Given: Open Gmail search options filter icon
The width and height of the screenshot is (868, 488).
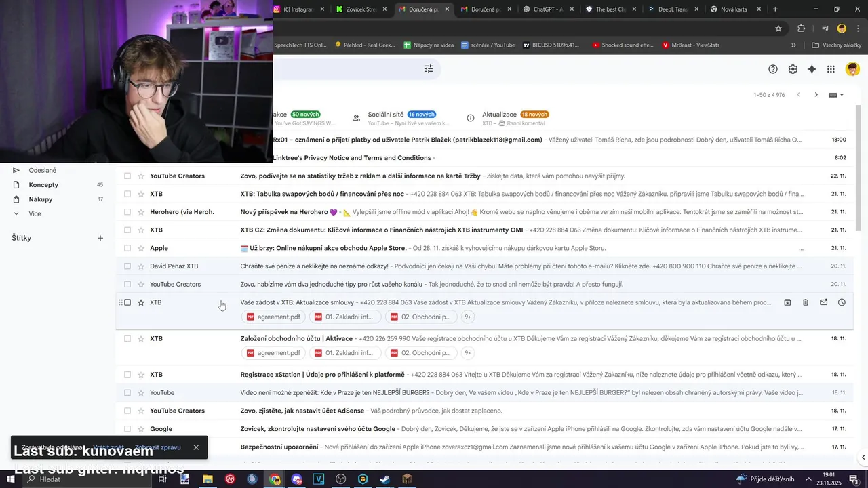Looking at the screenshot, I should [x=429, y=69].
